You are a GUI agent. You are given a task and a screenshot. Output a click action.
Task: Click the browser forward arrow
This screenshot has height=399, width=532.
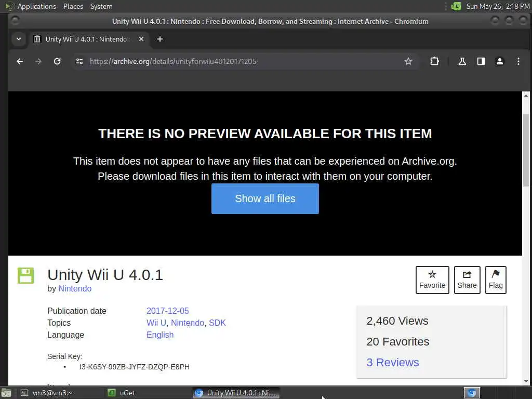point(38,61)
